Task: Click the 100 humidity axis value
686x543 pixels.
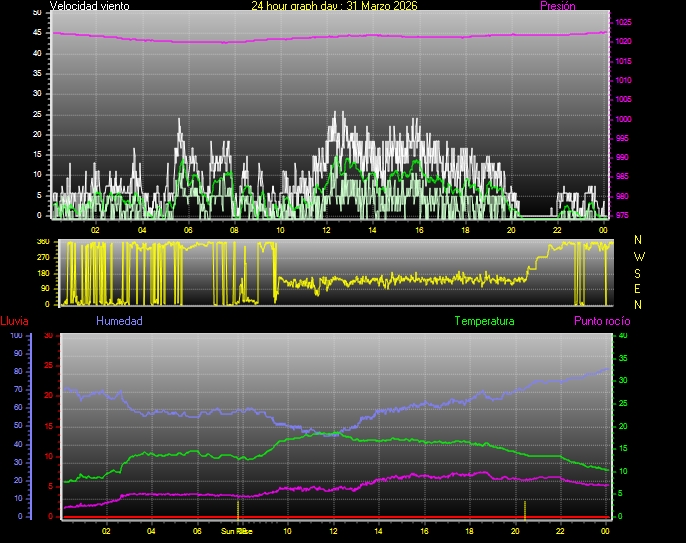Action: [x=16, y=336]
